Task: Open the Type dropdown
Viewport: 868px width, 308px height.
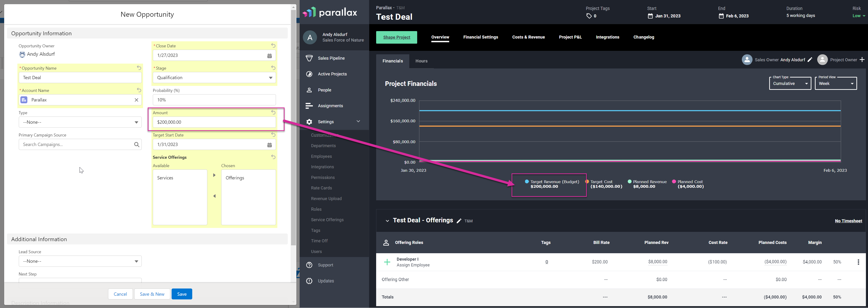Action: (80, 122)
